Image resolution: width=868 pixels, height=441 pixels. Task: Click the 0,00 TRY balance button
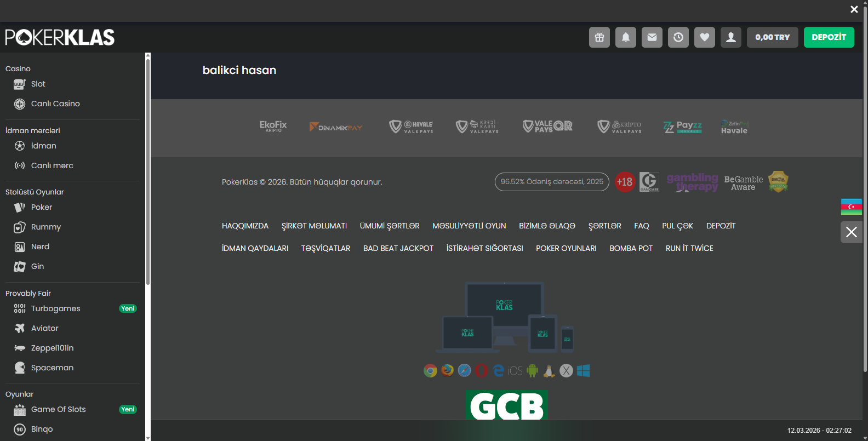(772, 37)
